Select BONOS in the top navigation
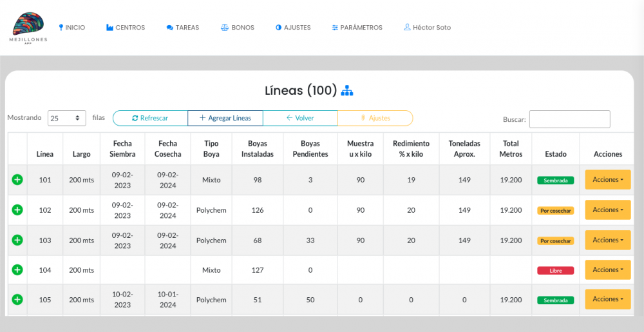644x332 pixels. [x=238, y=28]
